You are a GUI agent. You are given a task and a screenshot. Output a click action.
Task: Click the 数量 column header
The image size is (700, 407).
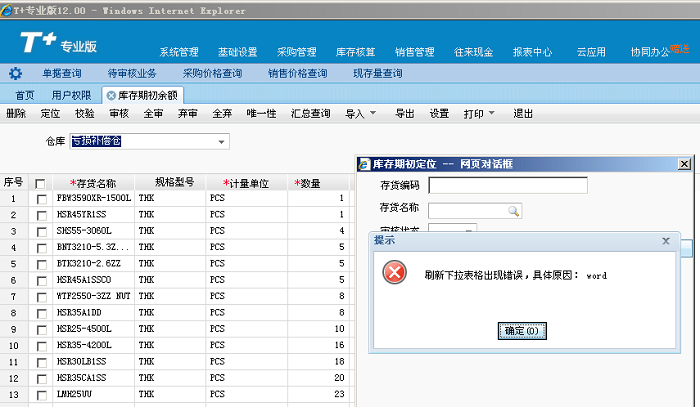tap(318, 183)
